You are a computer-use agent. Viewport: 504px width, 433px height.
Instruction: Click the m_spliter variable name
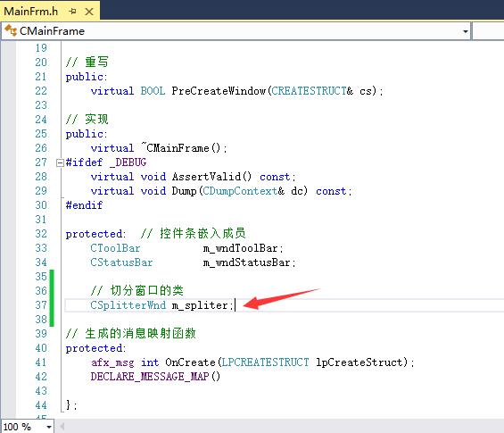tap(200, 305)
